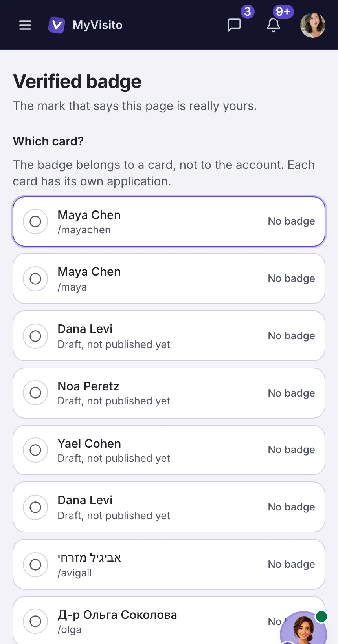Open the user profile avatar
This screenshot has height=644, width=338.
(313, 25)
